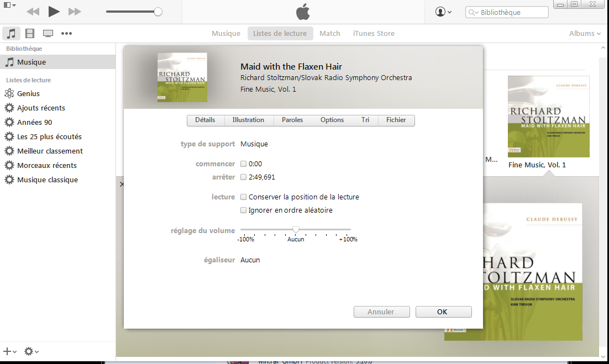Confirm with the OK button
This screenshot has height=364, width=609.
click(444, 312)
